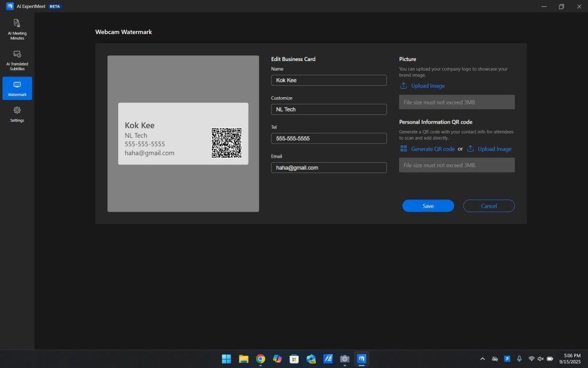This screenshot has height=368, width=588.
Task: Click the 'Upload Image' link under Picture
Action: [428, 86]
